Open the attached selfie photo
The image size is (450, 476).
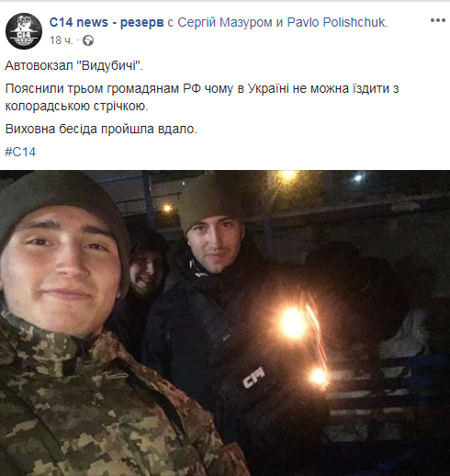point(225,323)
